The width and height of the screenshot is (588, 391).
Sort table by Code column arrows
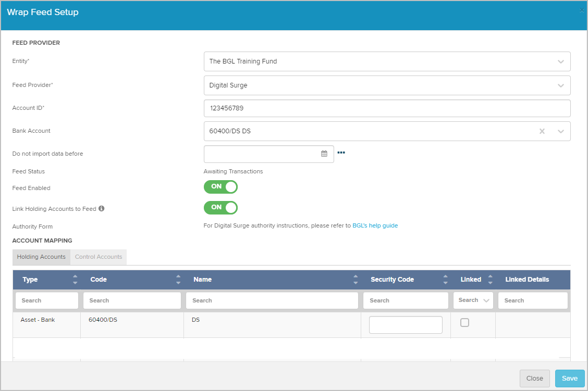[x=178, y=280]
